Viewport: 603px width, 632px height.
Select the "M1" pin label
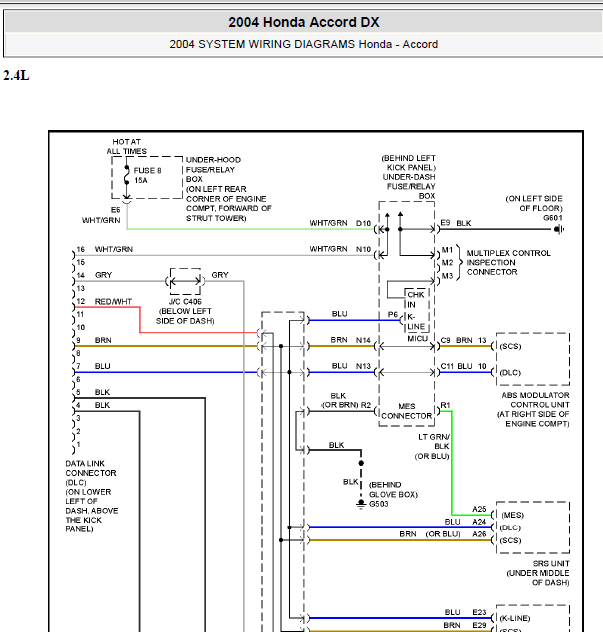[447, 250]
